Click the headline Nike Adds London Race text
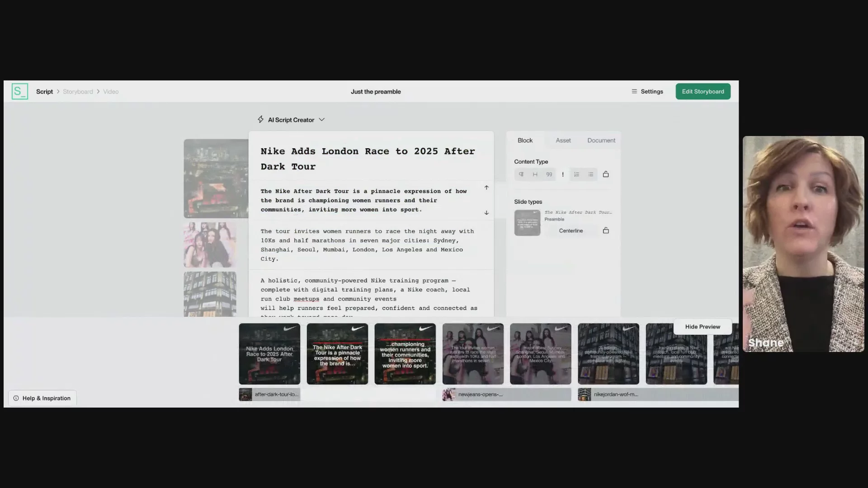 [x=368, y=159]
